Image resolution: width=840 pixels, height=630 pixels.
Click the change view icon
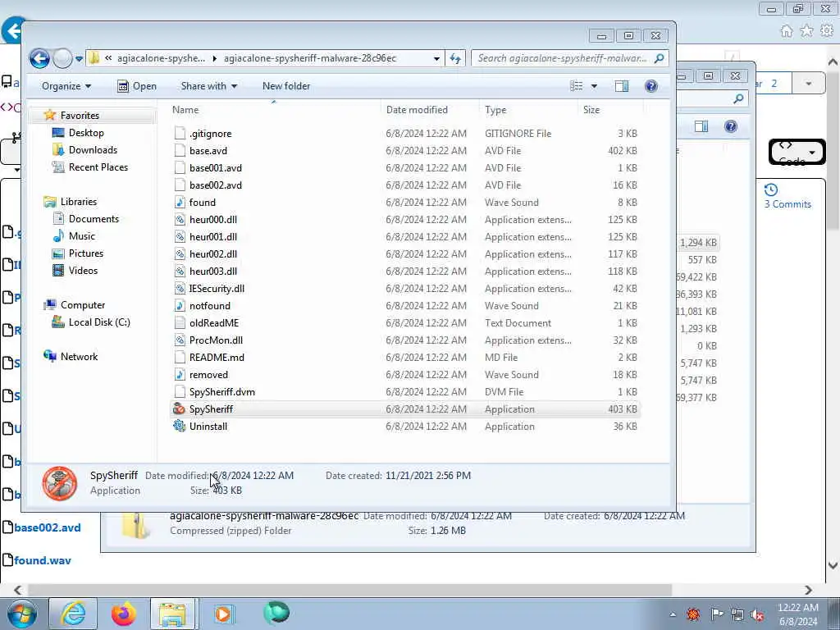pyautogui.click(x=577, y=85)
